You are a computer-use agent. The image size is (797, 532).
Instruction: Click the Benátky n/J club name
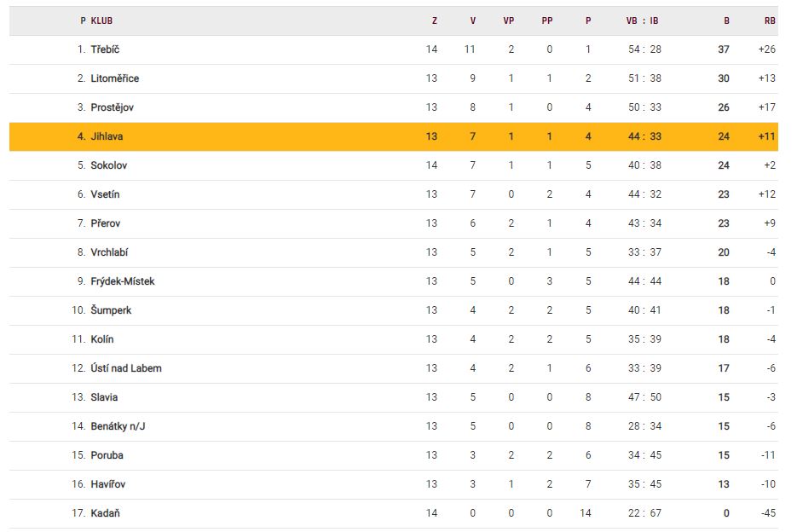(x=116, y=426)
